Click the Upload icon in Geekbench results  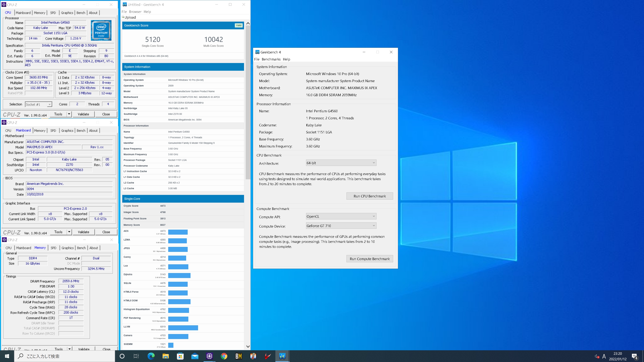[x=123, y=17]
